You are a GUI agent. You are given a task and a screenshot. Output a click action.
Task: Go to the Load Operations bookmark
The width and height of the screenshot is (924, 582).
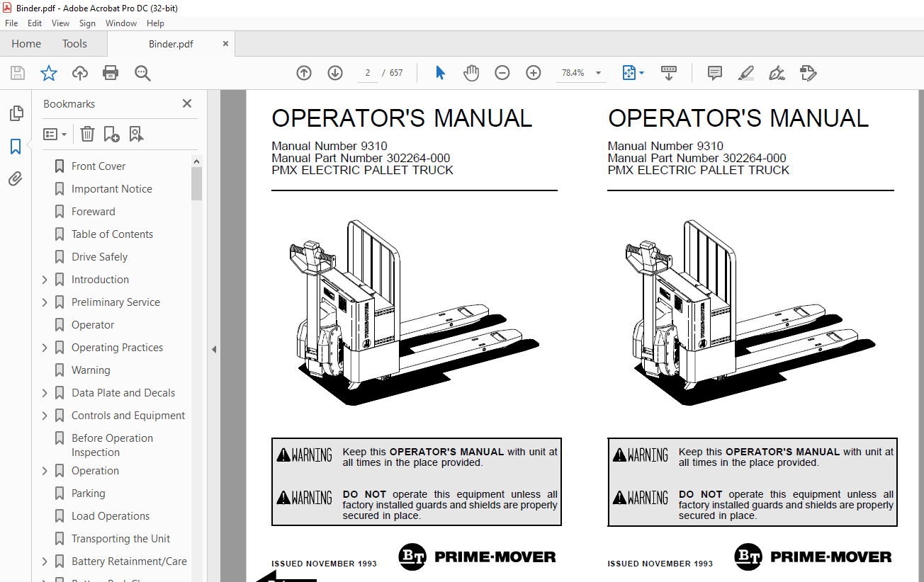coord(111,516)
